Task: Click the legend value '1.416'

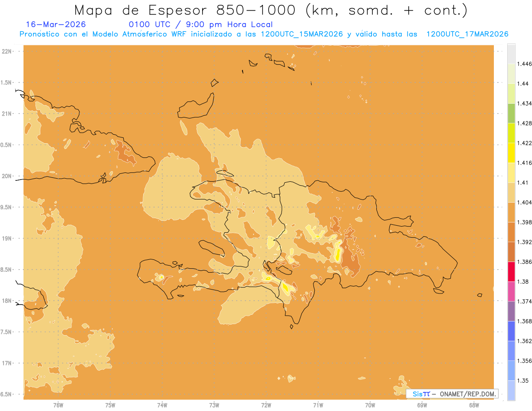Action: [524, 163]
